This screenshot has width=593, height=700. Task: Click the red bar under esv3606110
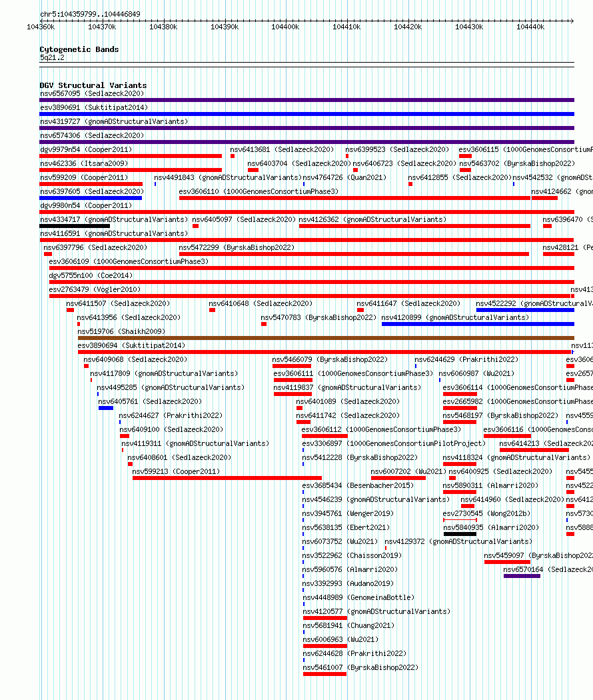coord(354,198)
